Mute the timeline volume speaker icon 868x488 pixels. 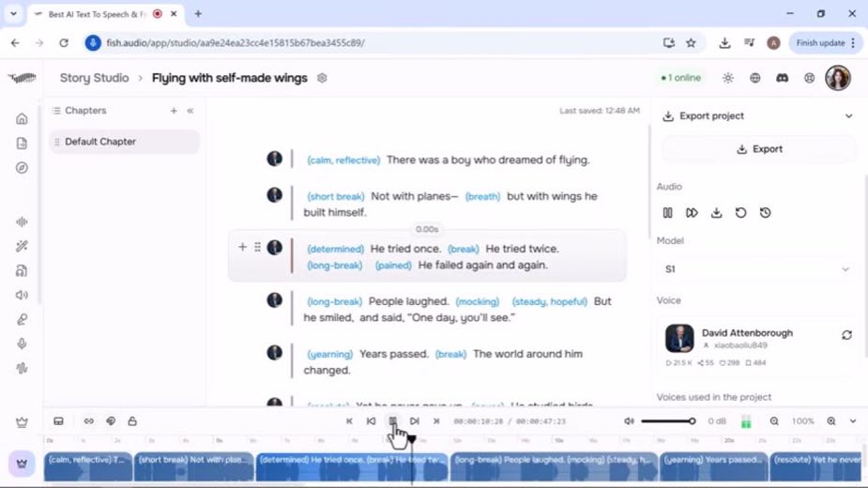629,421
